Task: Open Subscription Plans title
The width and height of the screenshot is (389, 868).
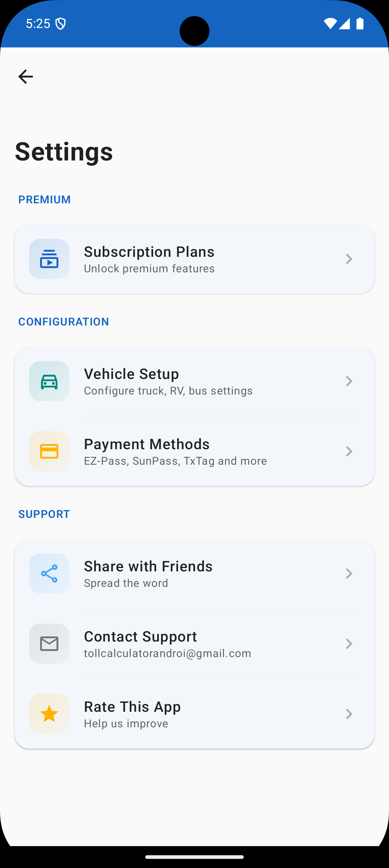Action: pos(149,252)
